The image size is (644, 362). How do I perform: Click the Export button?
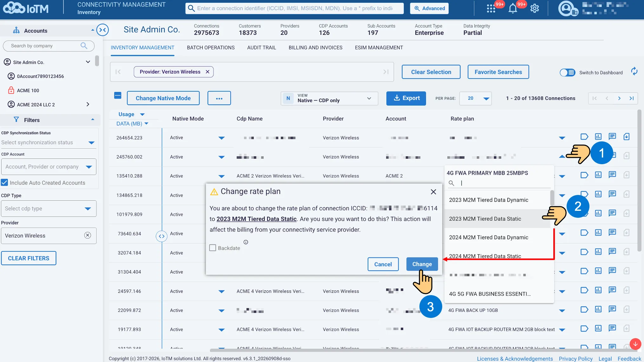click(x=406, y=98)
